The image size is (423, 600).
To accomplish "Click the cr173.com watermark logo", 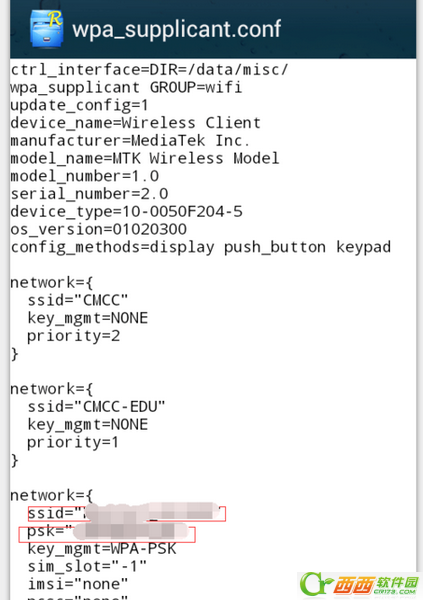I will [x=359, y=585].
